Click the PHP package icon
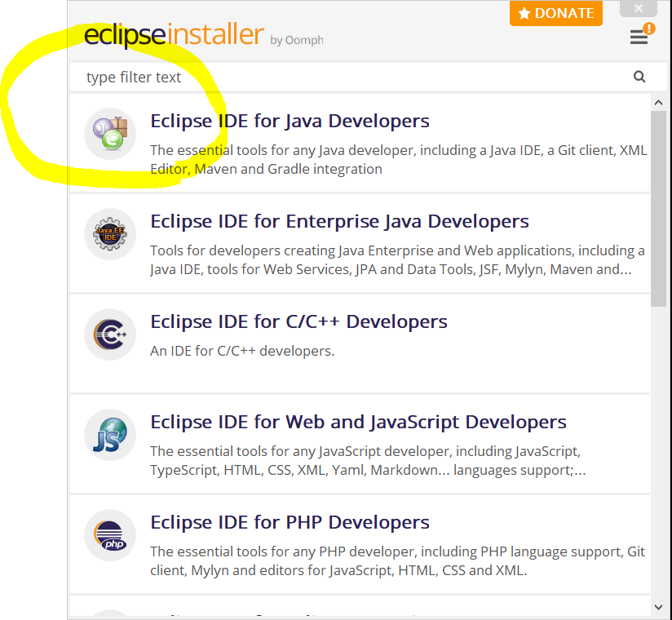This screenshot has height=620, width=672. click(110, 535)
